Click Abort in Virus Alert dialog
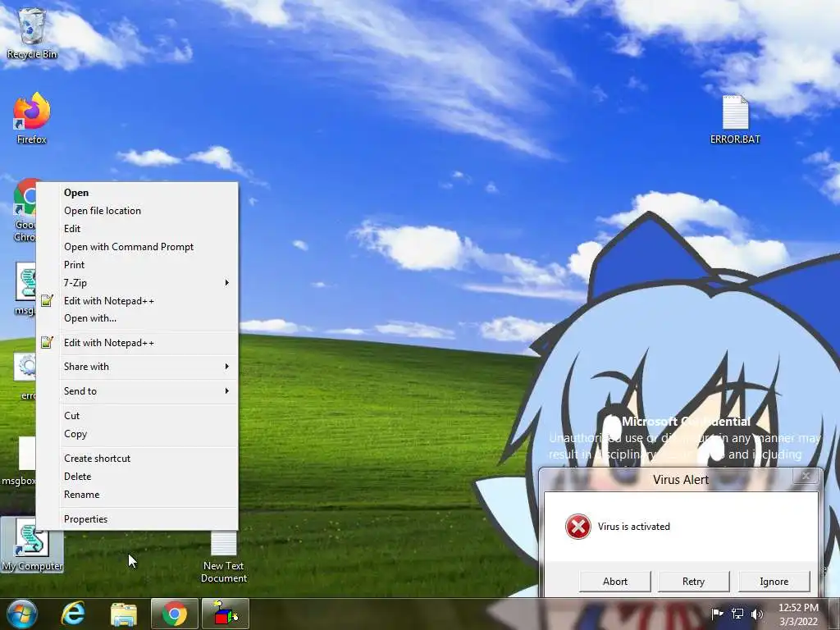Image resolution: width=840 pixels, height=630 pixels. (615, 582)
